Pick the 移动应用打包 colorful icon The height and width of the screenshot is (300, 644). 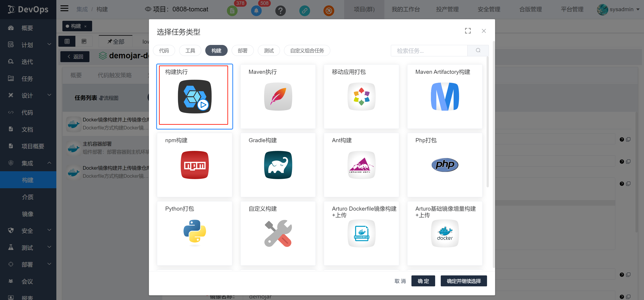(x=361, y=97)
